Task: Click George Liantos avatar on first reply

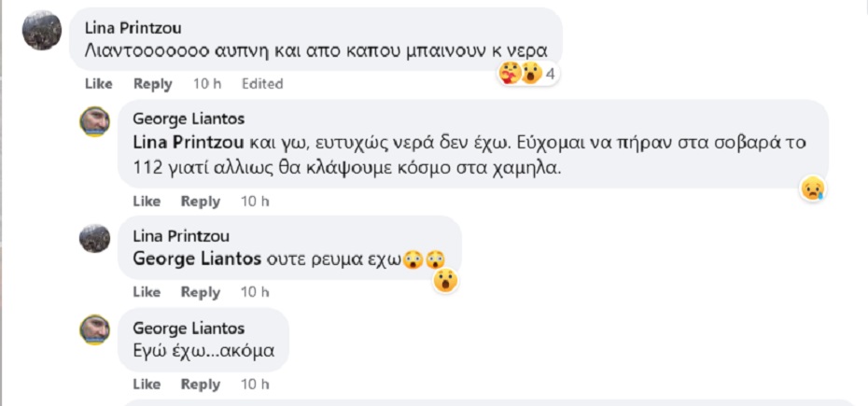Action: [95, 123]
